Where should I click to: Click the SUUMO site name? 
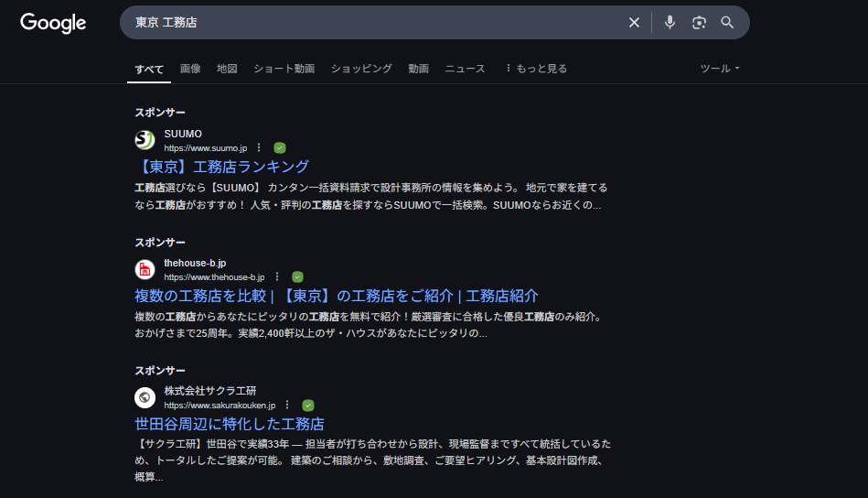(x=183, y=134)
